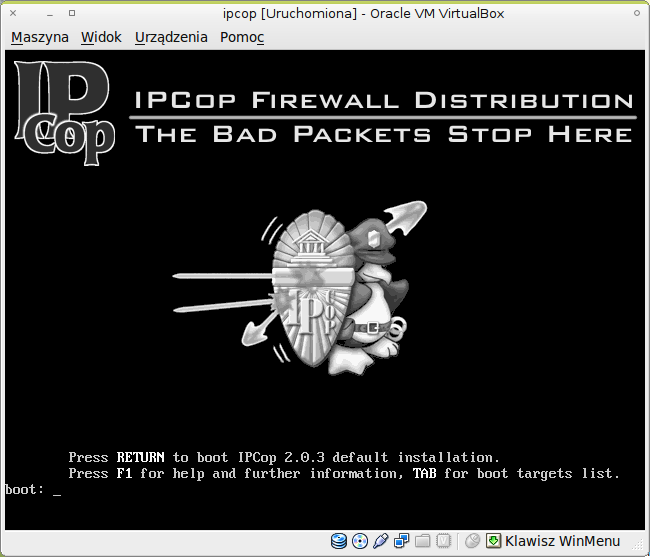Click the USB devices status icon
The width and height of the screenshot is (650, 557).
381,542
